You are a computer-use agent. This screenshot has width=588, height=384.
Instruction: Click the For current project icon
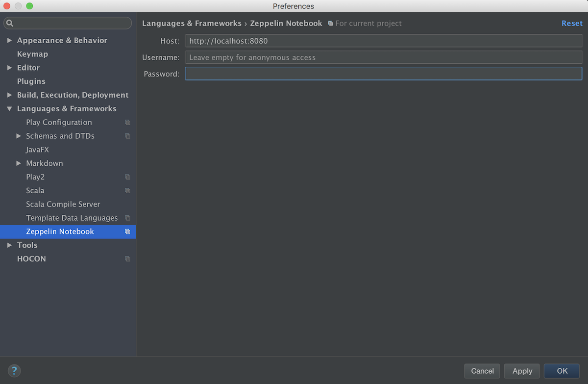pos(330,24)
